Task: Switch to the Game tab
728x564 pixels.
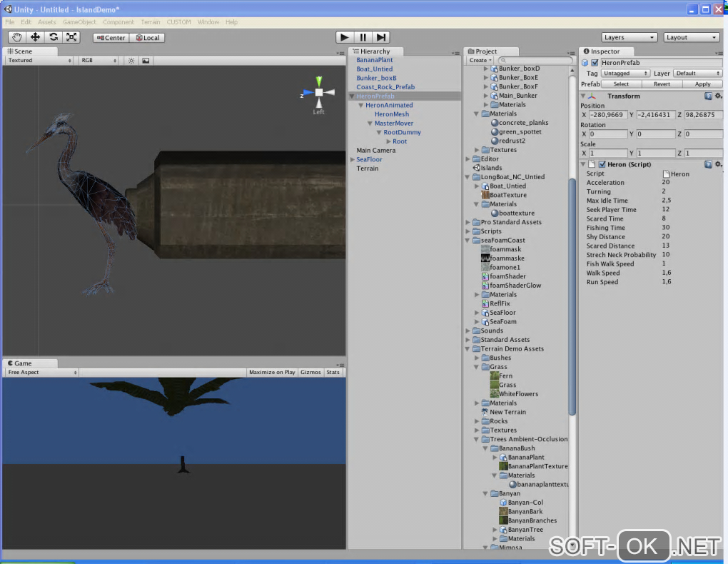Action: coord(22,363)
